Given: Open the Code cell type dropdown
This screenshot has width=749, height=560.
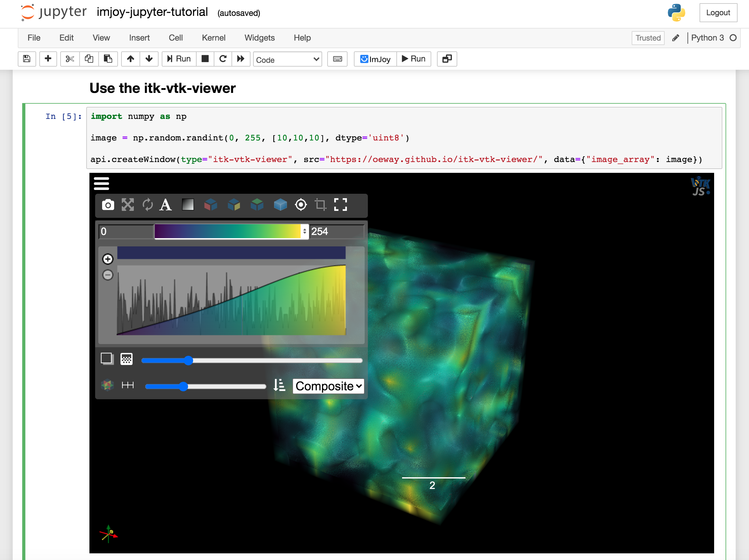Looking at the screenshot, I should click(287, 60).
